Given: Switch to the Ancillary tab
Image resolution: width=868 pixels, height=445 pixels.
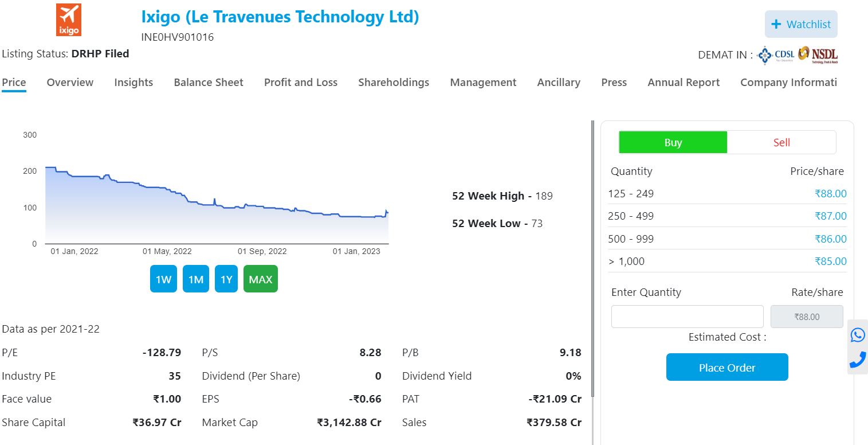Looking at the screenshot, I should tap(559, 83).
